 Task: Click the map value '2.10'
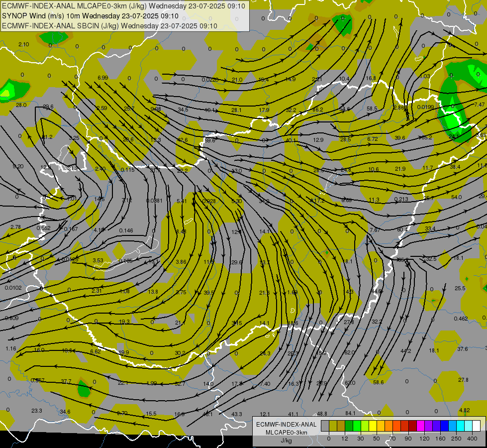click(23, 44)
